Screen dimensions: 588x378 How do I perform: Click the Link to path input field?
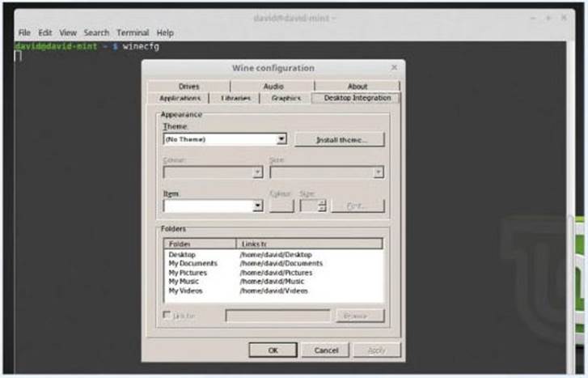(x=278, y=316)
